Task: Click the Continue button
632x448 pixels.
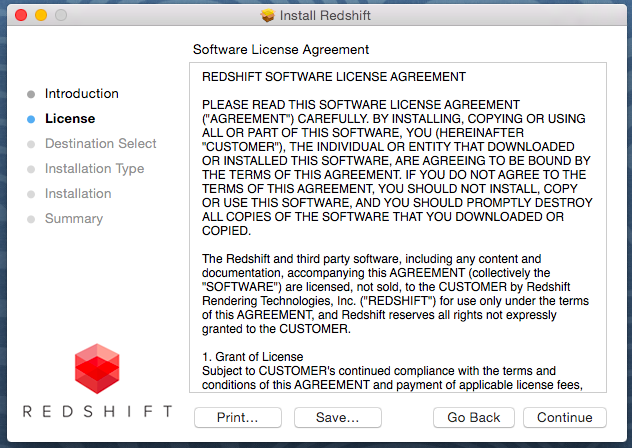Action: pyautogui.click(x=564, y=417)
